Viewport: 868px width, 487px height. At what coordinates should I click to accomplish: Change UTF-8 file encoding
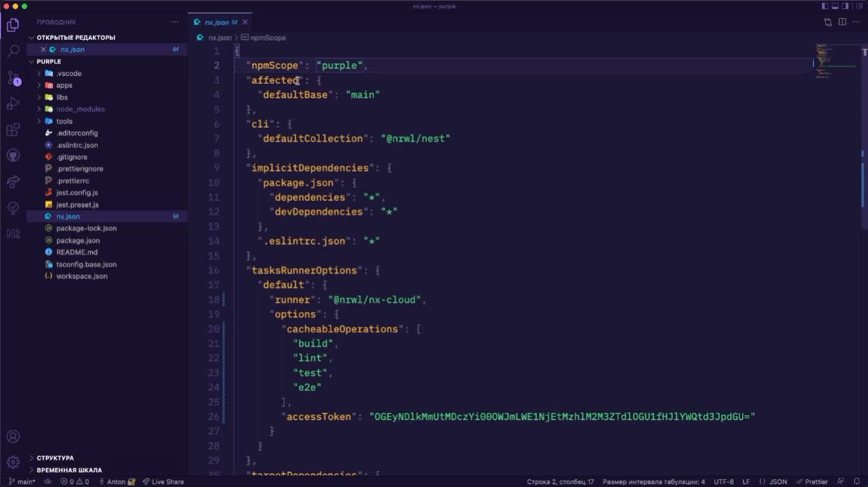pos(724,481)
